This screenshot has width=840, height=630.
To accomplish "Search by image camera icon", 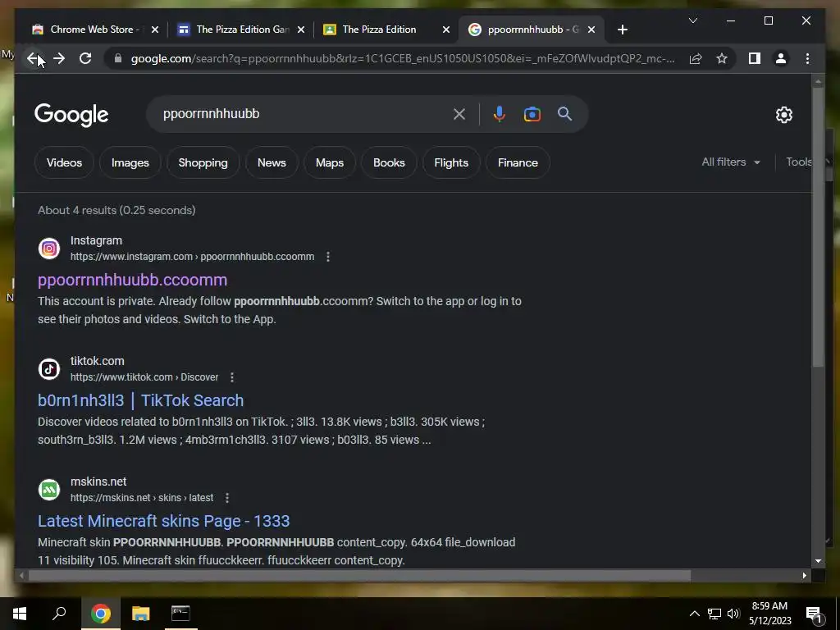I will pos(532,114).
